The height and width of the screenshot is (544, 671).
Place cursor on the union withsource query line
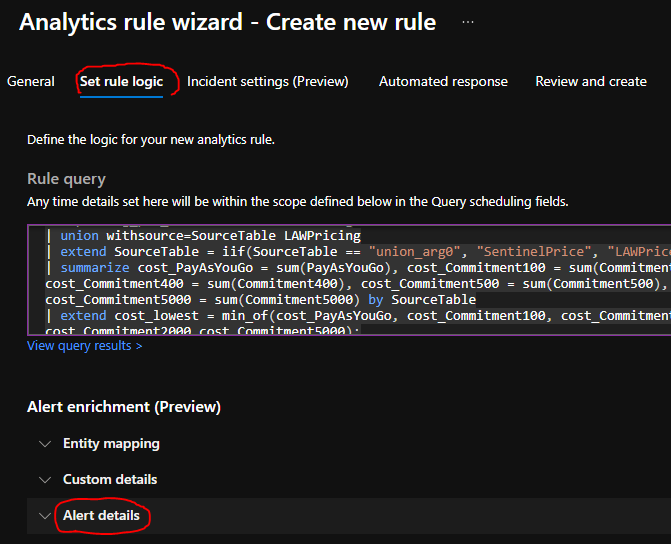210,236
